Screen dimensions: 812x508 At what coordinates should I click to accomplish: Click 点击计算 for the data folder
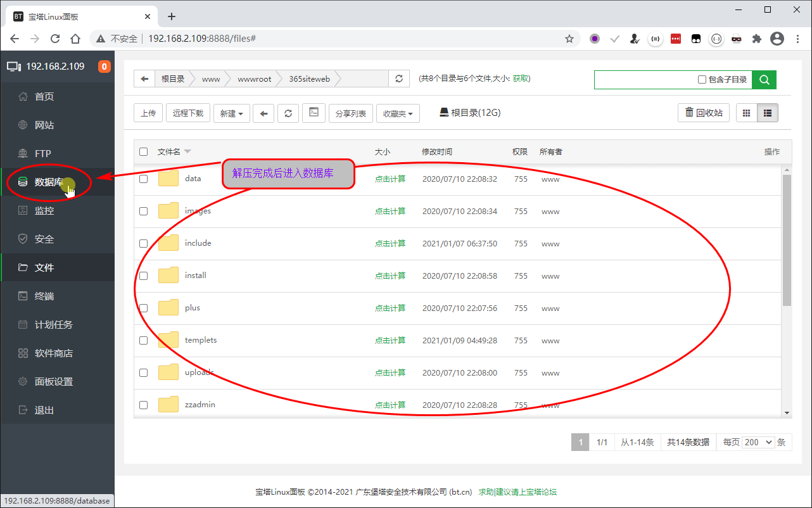point(390,179)
